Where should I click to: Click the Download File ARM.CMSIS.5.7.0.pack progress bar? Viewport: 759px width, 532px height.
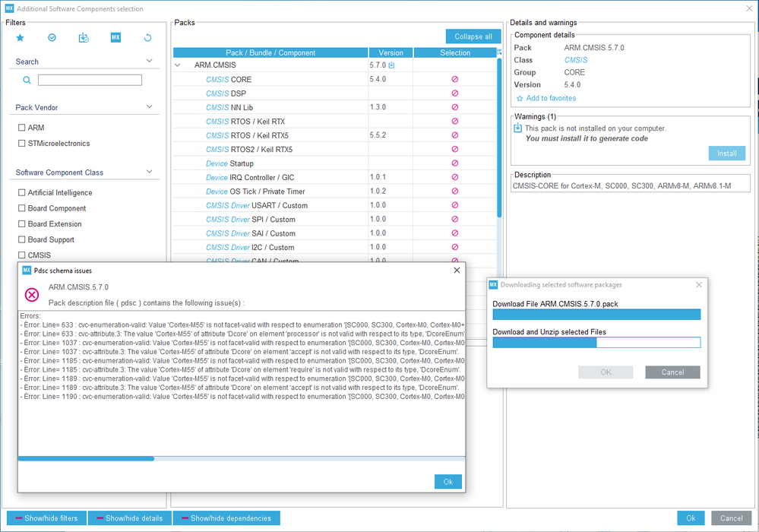[x=596, y=315]
